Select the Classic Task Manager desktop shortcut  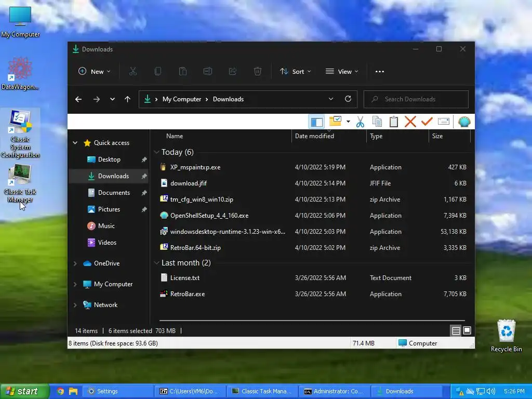pos(20,183)
